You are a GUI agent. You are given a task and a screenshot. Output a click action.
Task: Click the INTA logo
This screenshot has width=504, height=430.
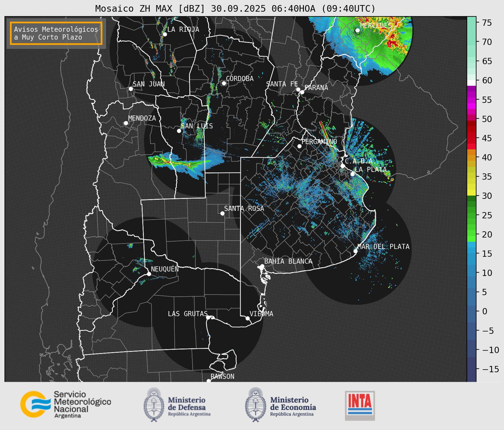(360, 405)
